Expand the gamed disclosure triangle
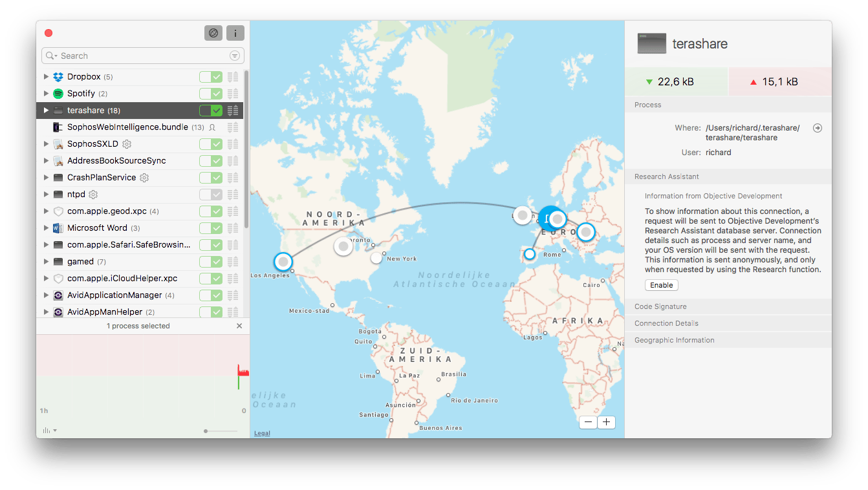This screenshot has width=868, height=490. tap(46, 262)
